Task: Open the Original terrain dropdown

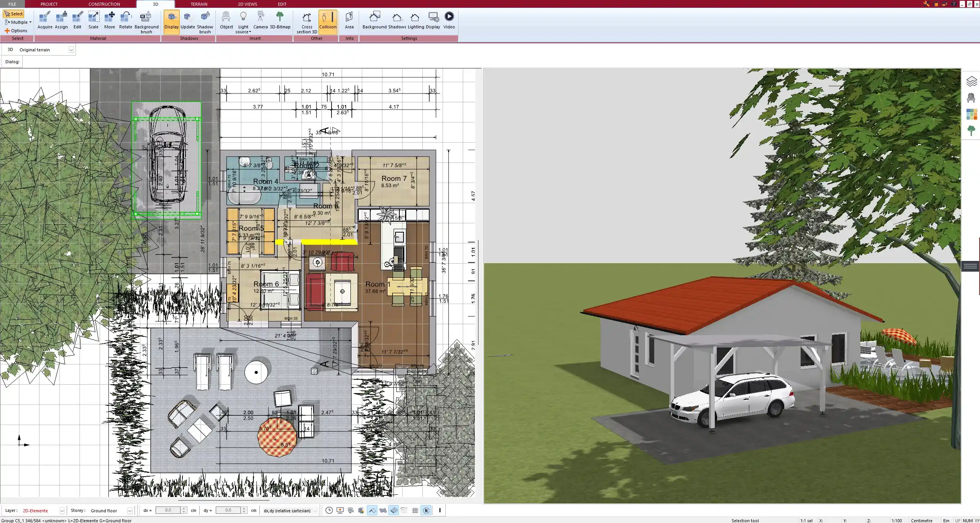Action: pyautogui.click(x=71, y=49)
